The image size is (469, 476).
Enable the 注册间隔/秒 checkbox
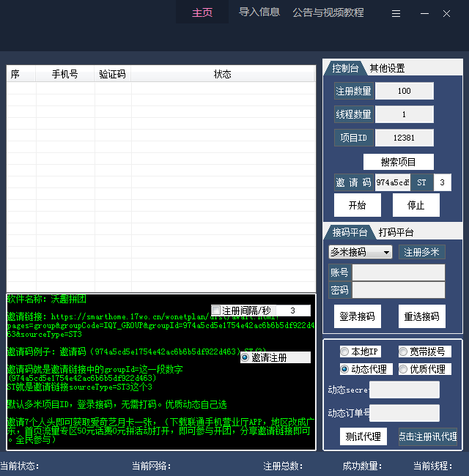(x=216, y=310)
